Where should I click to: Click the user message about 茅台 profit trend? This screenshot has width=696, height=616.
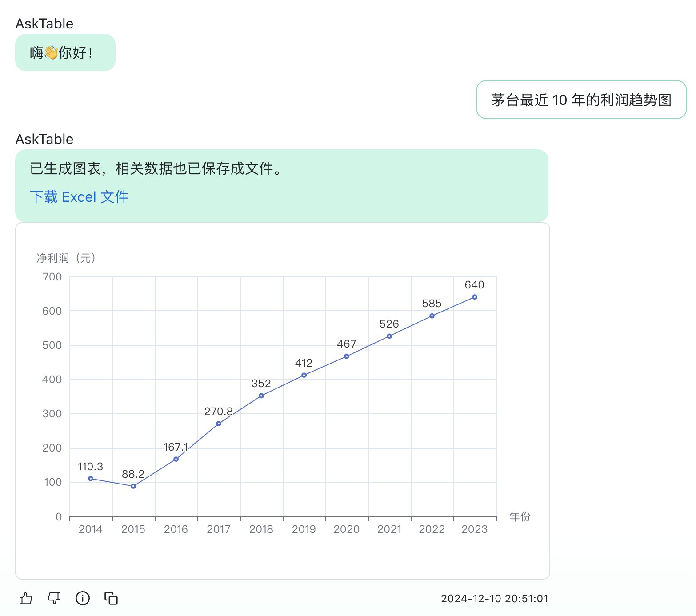581,100
